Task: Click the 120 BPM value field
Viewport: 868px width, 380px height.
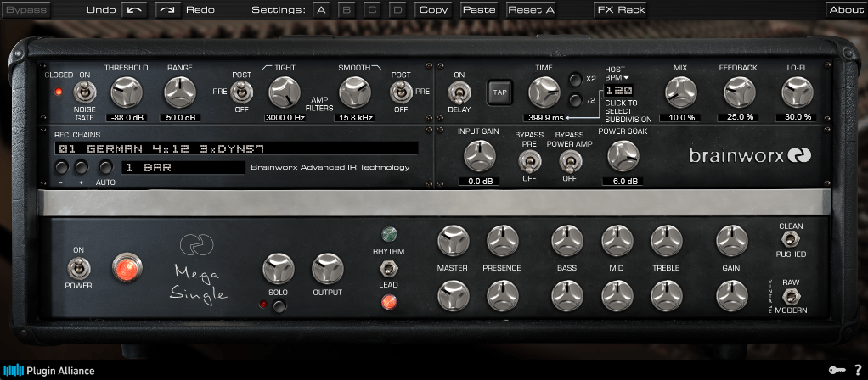Action: (619, 91)
